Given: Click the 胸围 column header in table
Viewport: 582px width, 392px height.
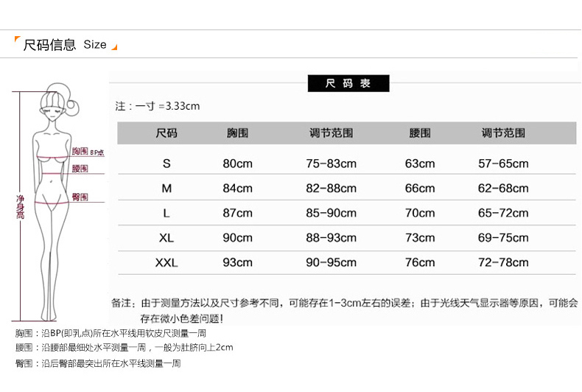Looking at the screenshot, I should [x=237, y=133].
